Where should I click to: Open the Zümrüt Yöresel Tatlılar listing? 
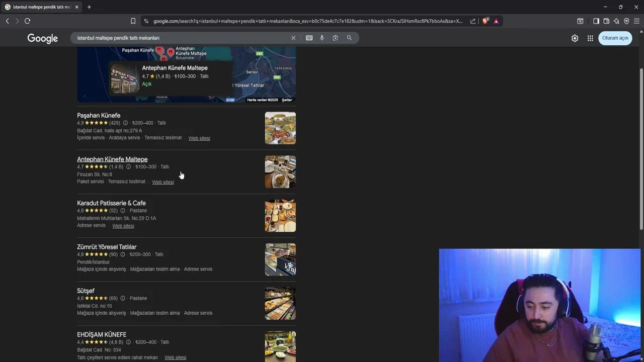(107, 247)
